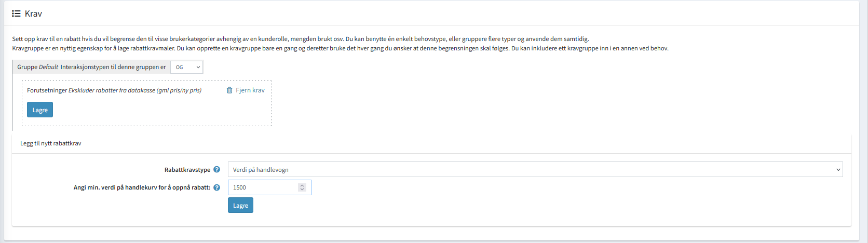The image size is (868, 243).
Task: Select the Ekskluder rabatter fra datakasse requirement text
Action: 134,90
